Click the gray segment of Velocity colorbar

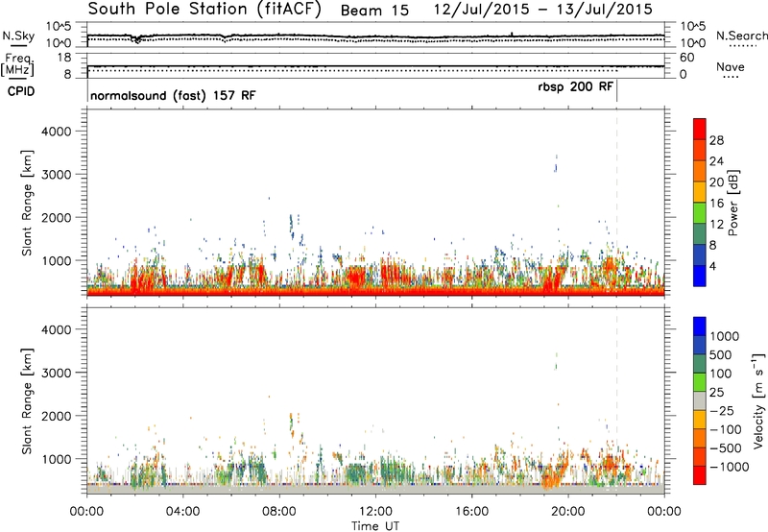[x=700, y=400]
